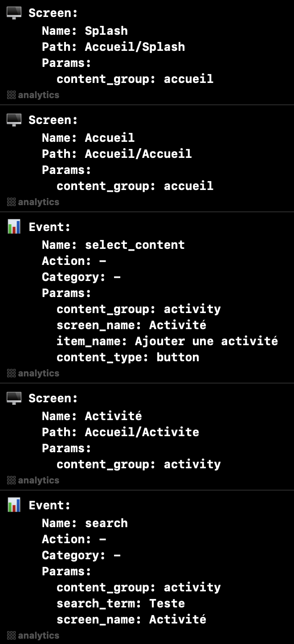Click the "Name: search" event line
The width and height of the screenshot is (294, 644).
coord(85,523)
